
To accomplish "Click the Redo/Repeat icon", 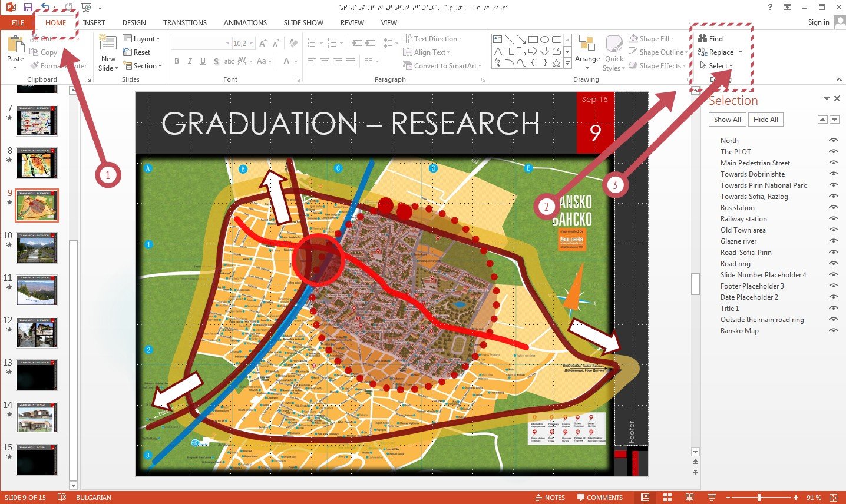I will tap(68, 7).
